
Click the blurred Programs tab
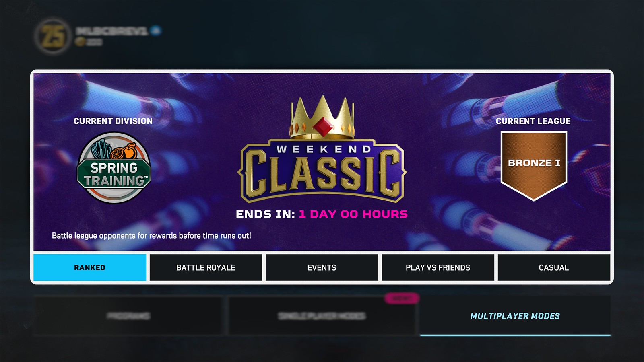(128, 316)
